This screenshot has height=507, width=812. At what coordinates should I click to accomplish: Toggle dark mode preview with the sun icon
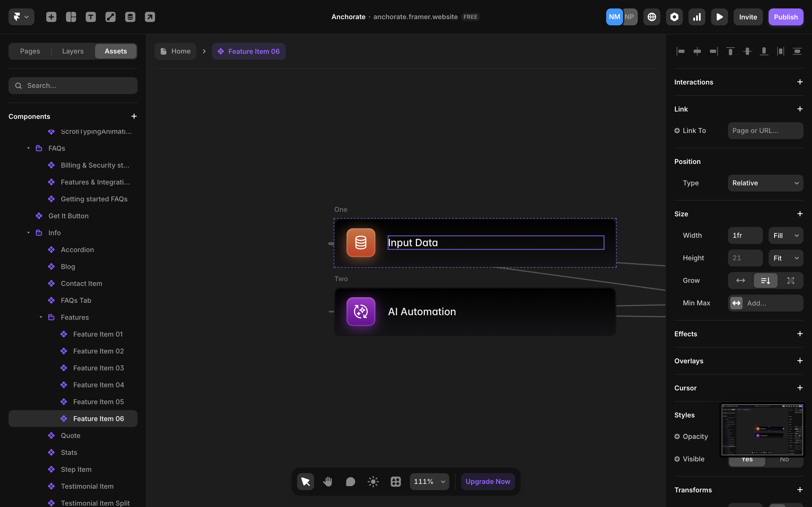(373, 481)
